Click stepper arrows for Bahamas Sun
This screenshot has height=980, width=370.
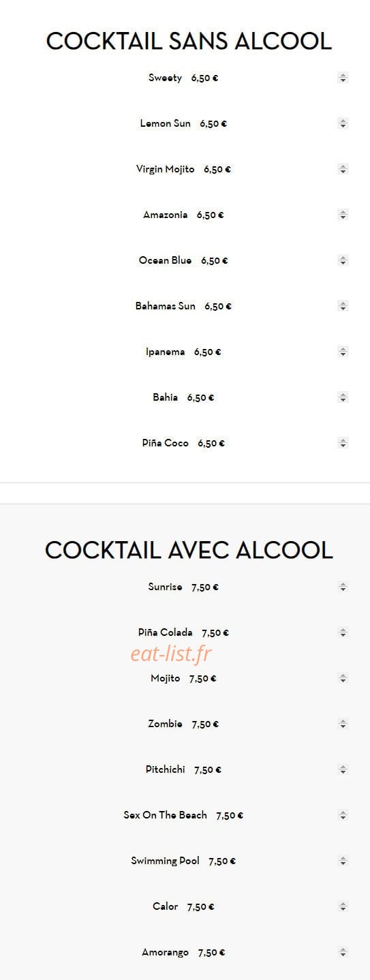pos(343,306)
